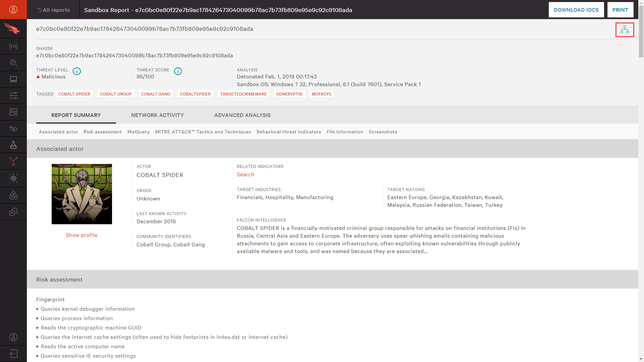Click the CrowdStrike falcon logo icon

click(12, 28)
